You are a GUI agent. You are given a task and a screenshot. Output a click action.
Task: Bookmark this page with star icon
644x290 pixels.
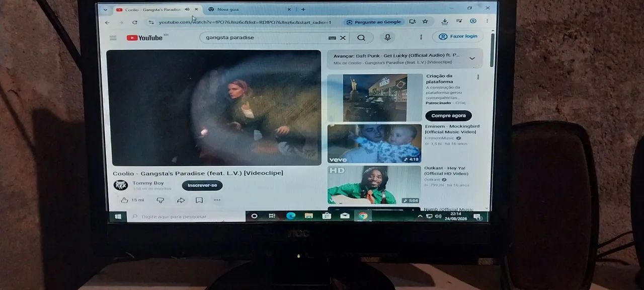click(425, 22)
